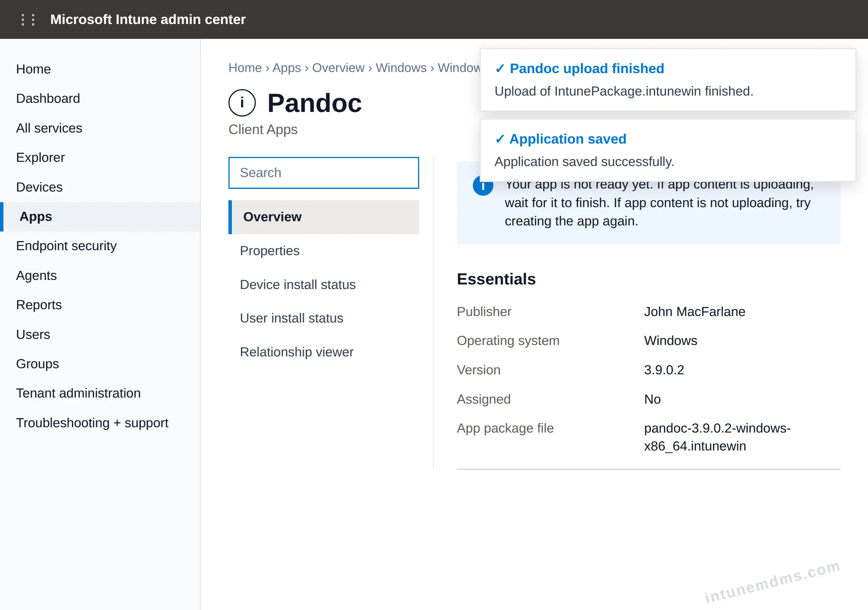
Task: Click the Pandoc app info icon
Action: tap(242, 103)
